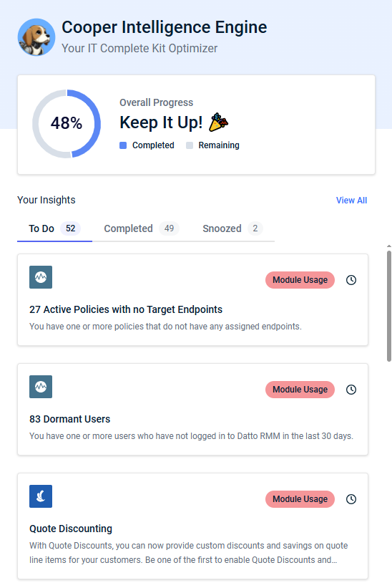The image size is (392, 588).
Task: Click the insights list vertical scrollbar
Action: [x=389, y=306]
